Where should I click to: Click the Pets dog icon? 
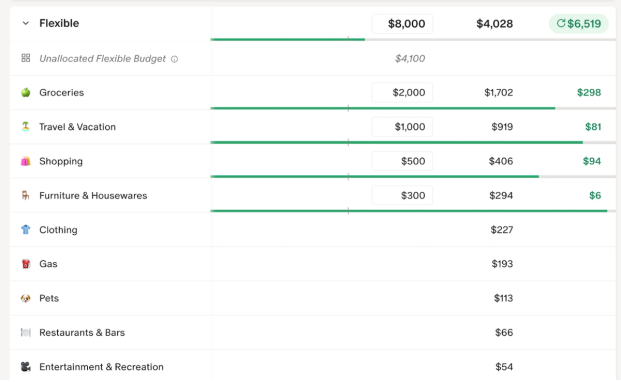pyautogui.click(x=26, y=298)
